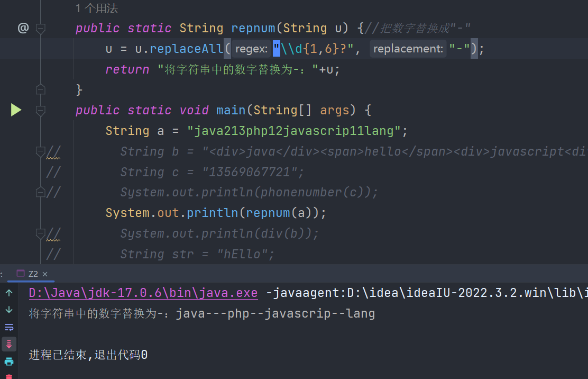Click the 'System.out.println(repnum(a))' code line
The width and height of the screenshot is (588, 379).
[215, 212]
